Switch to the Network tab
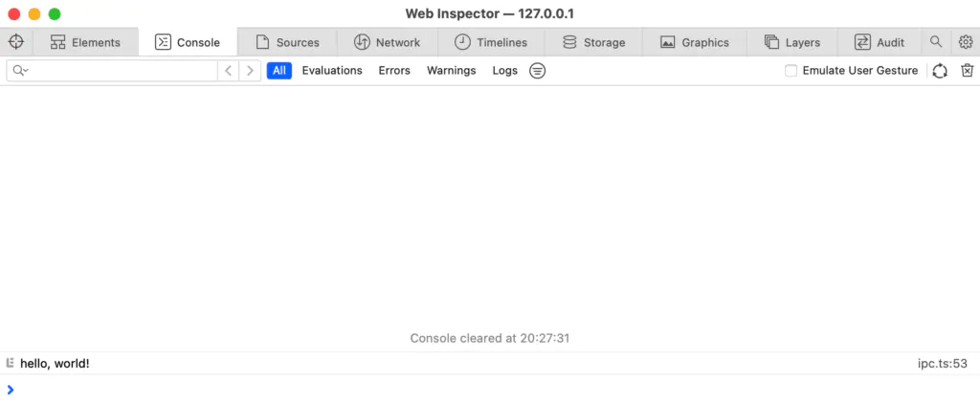This screenshot has width=980, height=404. 387,42
